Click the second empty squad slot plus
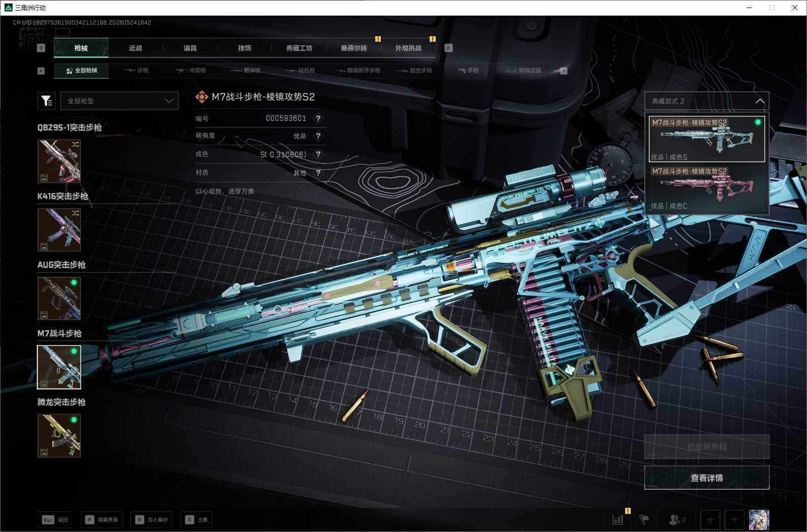807x532 pixels. pos(734,519)
